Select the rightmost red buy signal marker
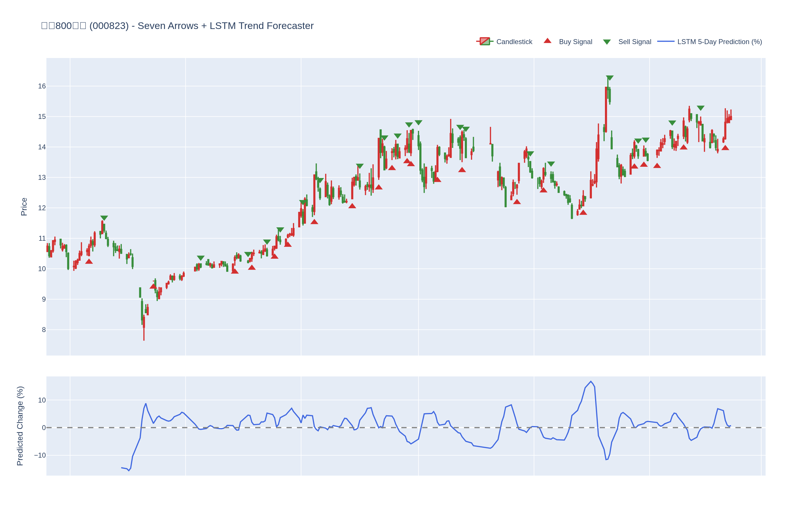The image size is (812, 522). coord(725,148)
